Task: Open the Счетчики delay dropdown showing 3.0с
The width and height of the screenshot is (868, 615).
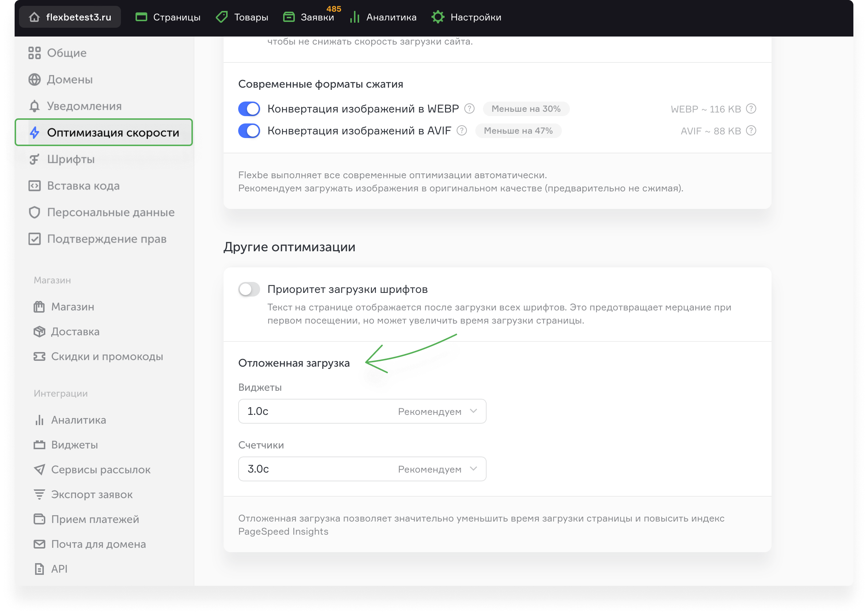Action: tap(362, 469)
